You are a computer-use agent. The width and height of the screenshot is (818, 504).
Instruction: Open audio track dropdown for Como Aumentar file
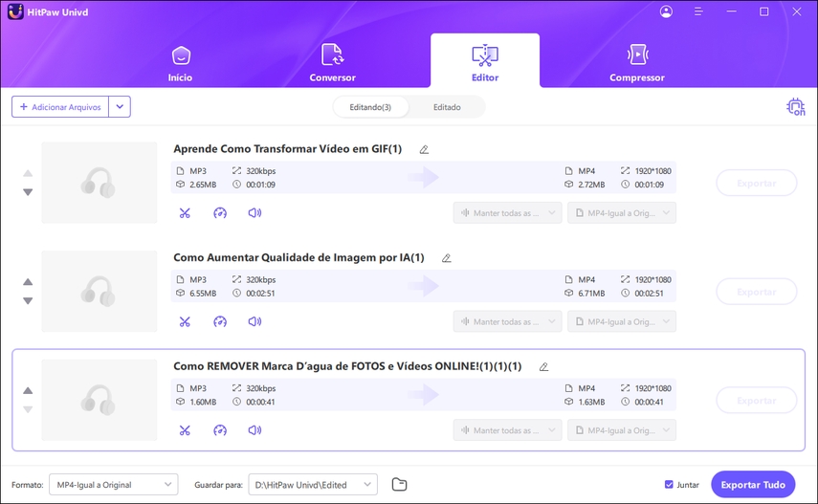point(508,321)
